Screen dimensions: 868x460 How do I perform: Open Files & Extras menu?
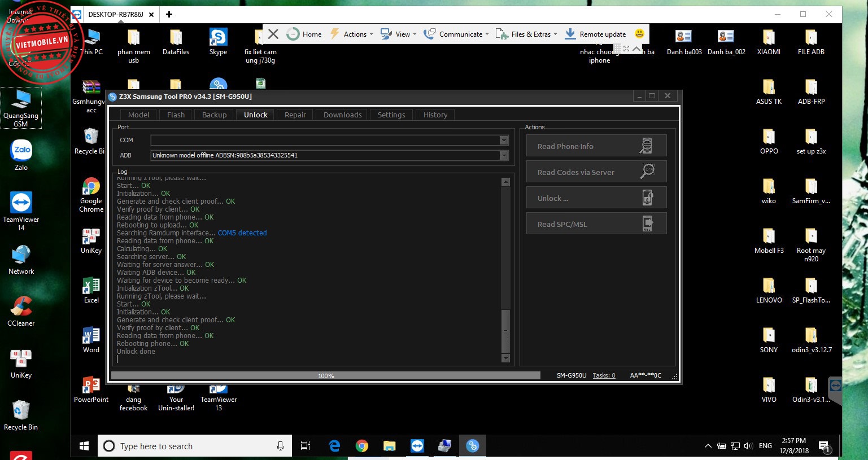(x=526, y=34)
